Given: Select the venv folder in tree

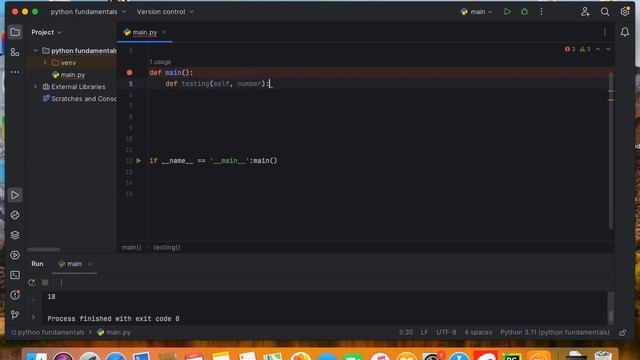Looking at the screenshot, I should click(64, 63).
